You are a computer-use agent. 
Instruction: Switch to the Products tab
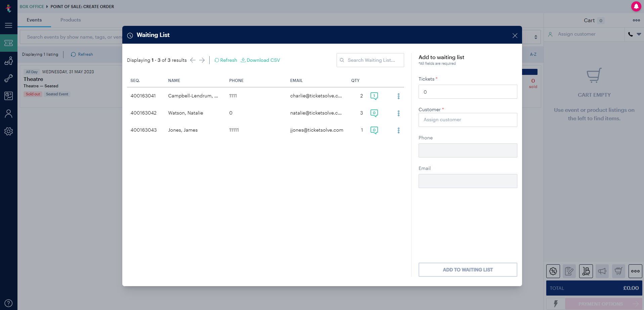[x=71, y=20]
